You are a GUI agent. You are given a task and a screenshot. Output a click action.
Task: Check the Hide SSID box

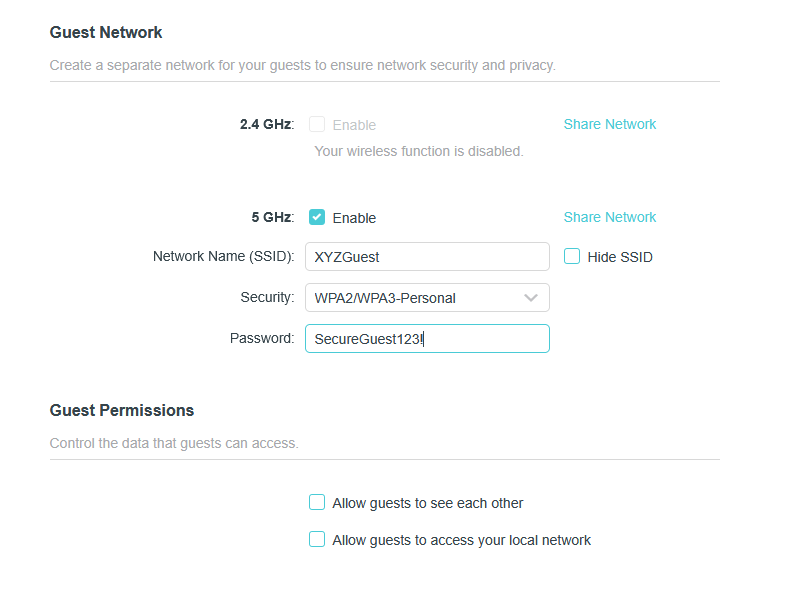pyautogui.click(x=572, y=257)
